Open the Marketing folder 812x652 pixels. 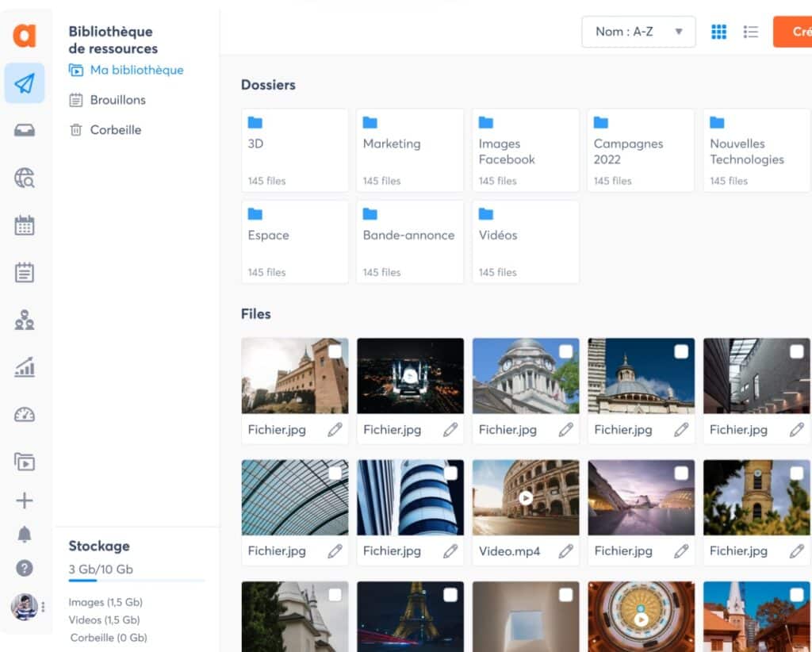click(410, 150)
